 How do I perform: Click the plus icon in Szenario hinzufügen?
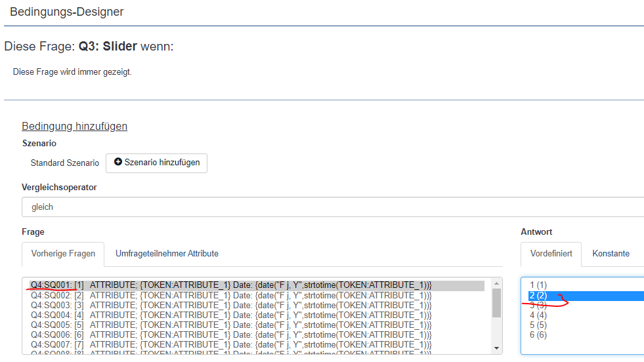pos(118,163)
